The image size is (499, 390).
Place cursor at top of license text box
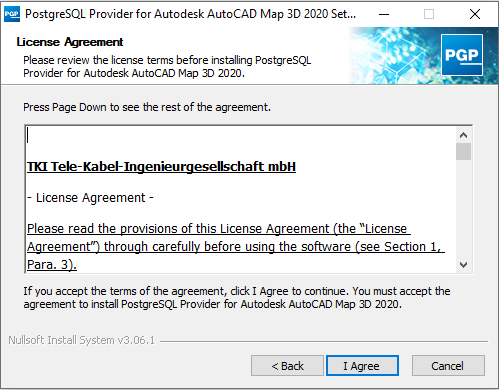28,135
